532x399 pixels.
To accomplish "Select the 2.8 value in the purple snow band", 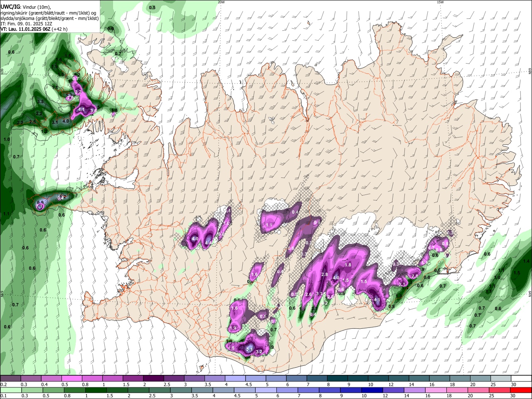I will click(x=325, y=274).
